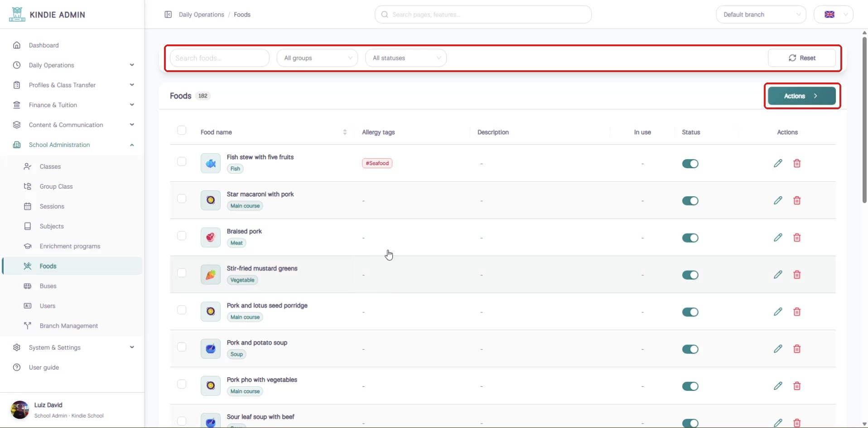The width and height of the screenshot is (868, 428).
Task: Click the sidebar collapse icon beside breadcrumb
Action: click(x=168, y=15)
